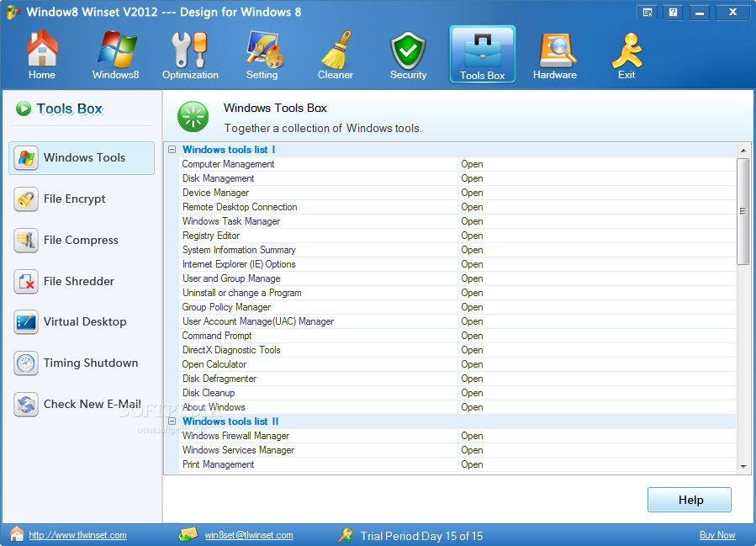Select User Account Manage(UAC) Manager row
The width and height of the screenshot is (756, 546).
point(457,321)
